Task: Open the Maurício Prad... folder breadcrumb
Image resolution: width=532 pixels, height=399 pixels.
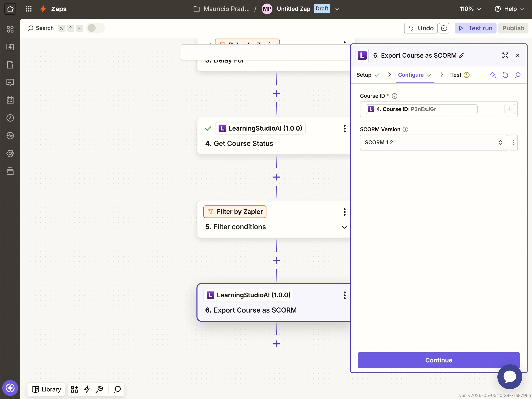Action: click(221, 9)
